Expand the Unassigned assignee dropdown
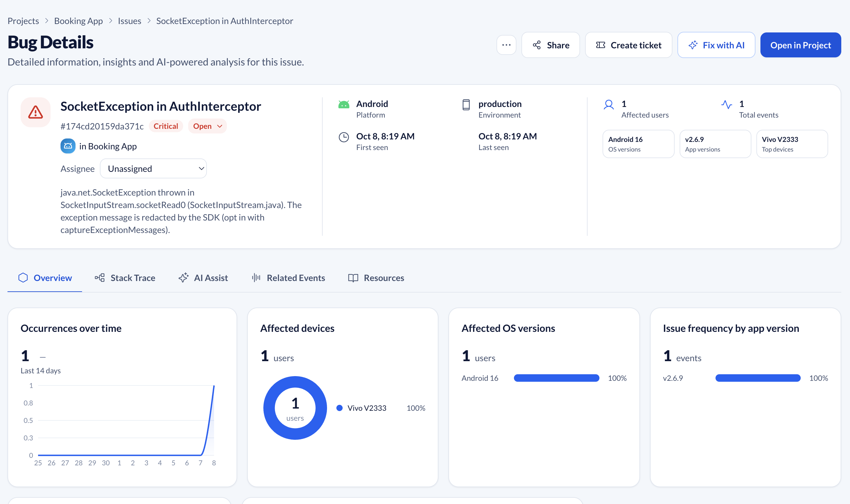Image resolution: width=850 pixels, height=504 pixels. (x=153, y=168)
